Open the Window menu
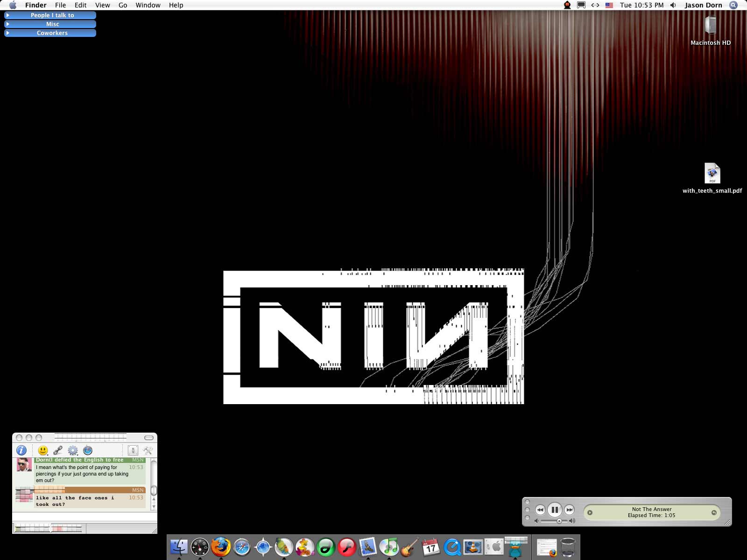Screen dimensions: 747x560 pyautogui.click(x=148, y=5)
